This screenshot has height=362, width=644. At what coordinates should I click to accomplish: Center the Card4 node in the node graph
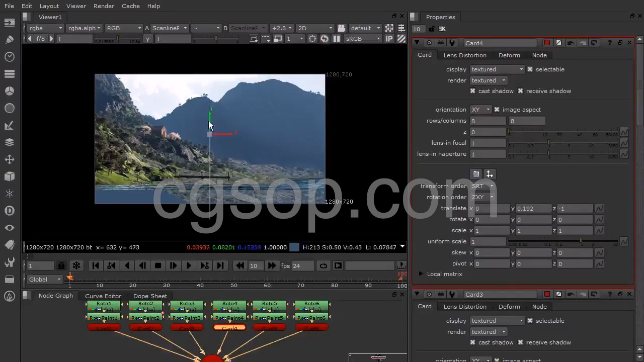pyautogui.click(x=429, y=43)
